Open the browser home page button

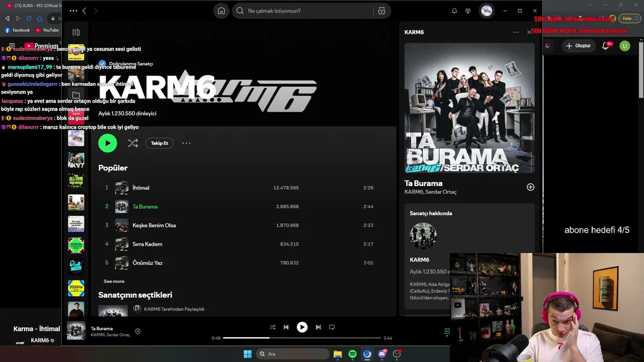(x=40, y=19)
